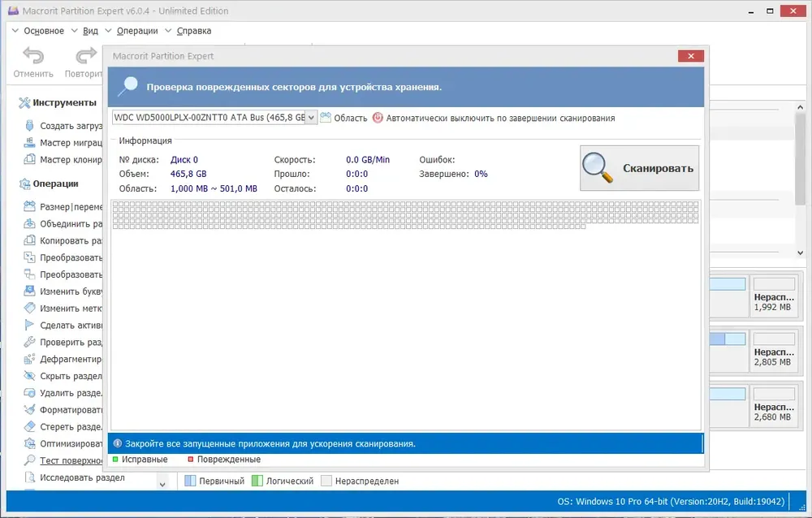Click the Операции section icon in sidebar

[x=24, y=183]
